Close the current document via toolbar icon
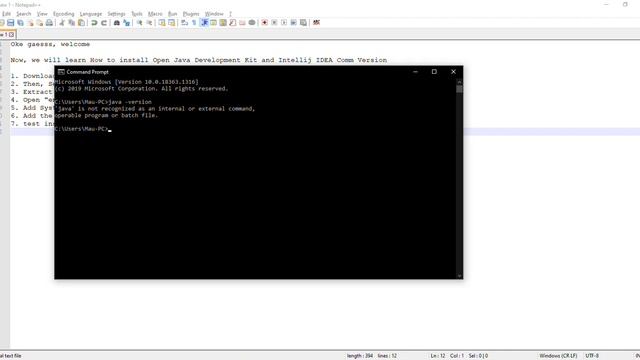 pos(30,23)
